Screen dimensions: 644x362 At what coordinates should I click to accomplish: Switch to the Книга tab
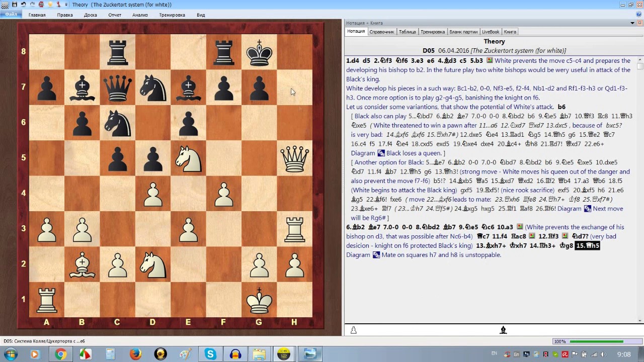pyautogui.click(x=510, y=32)
